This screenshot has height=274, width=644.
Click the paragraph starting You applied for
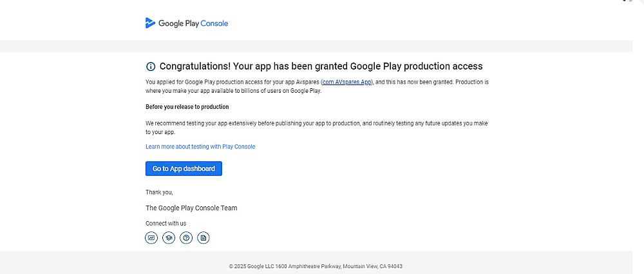pos(317,86)
